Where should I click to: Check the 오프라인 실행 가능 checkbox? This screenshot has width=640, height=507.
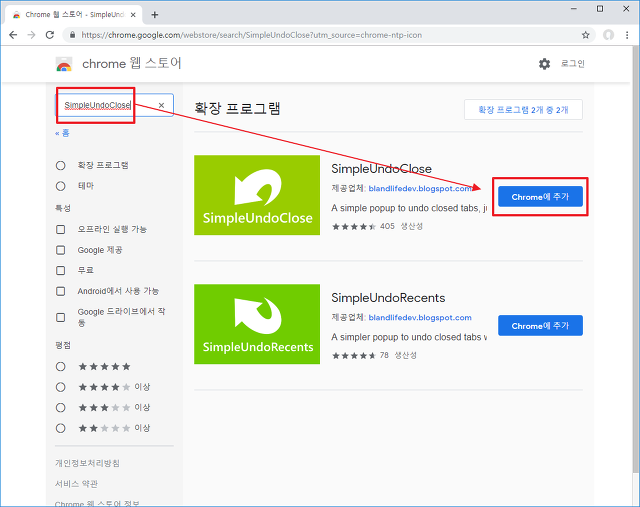click(60, 229)
